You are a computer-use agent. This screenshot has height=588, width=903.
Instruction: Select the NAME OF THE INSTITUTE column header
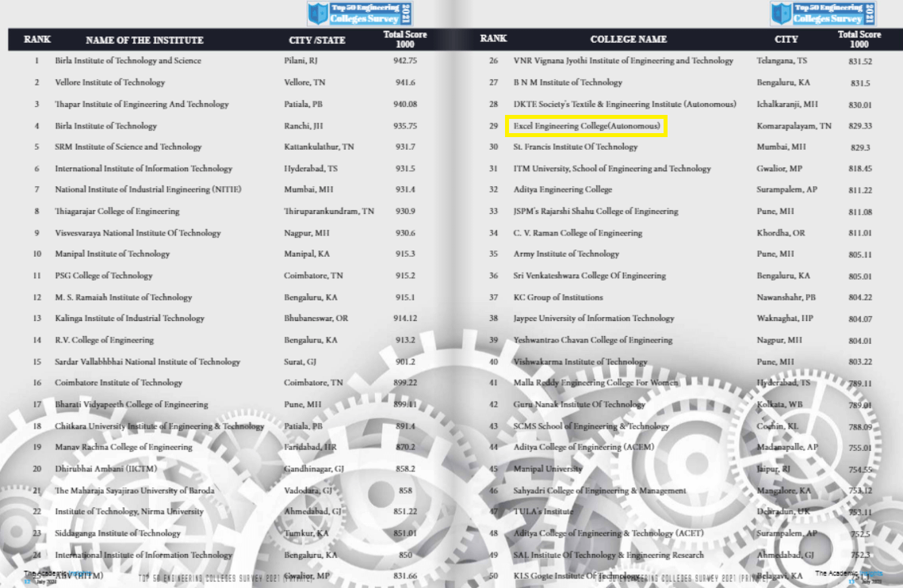(144, 40)
